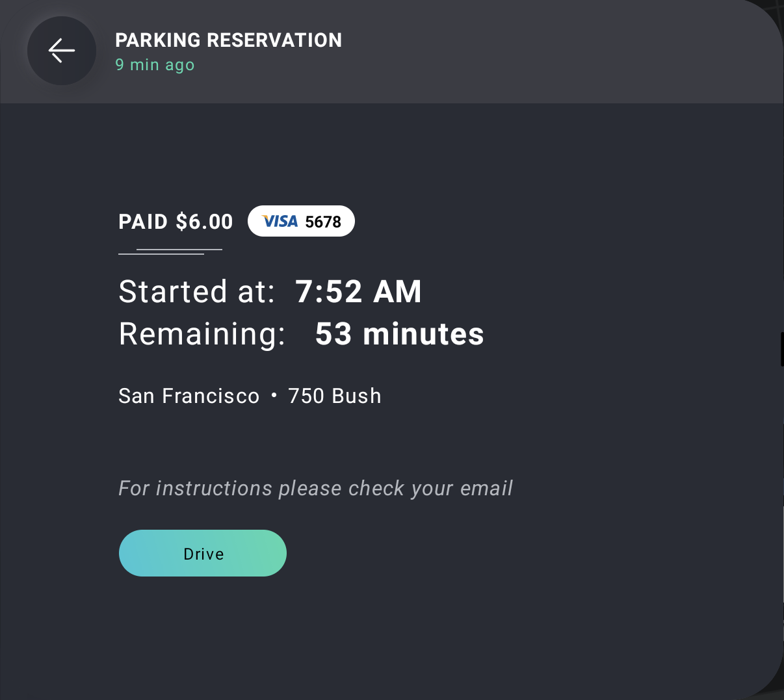Click the empty header bar area
784x700 pixels.
tap(559, 51)
